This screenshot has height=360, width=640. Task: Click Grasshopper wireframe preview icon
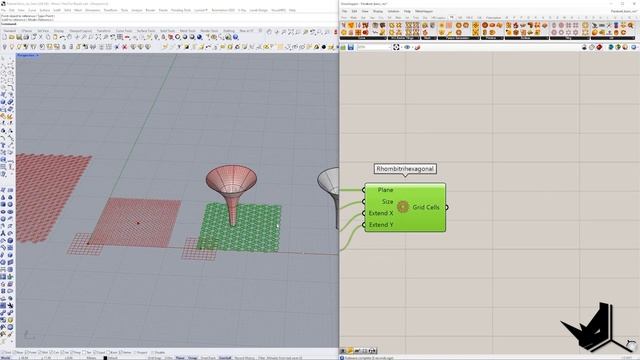coord(592,47)
